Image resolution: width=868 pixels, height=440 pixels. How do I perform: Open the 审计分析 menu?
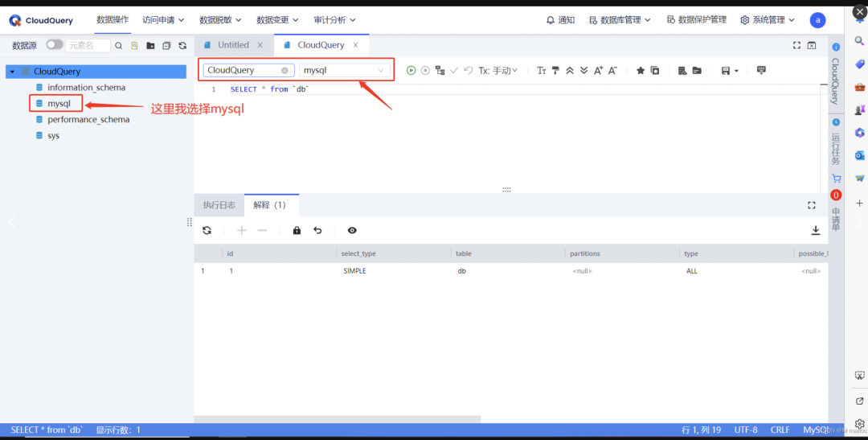pos(335,20)
